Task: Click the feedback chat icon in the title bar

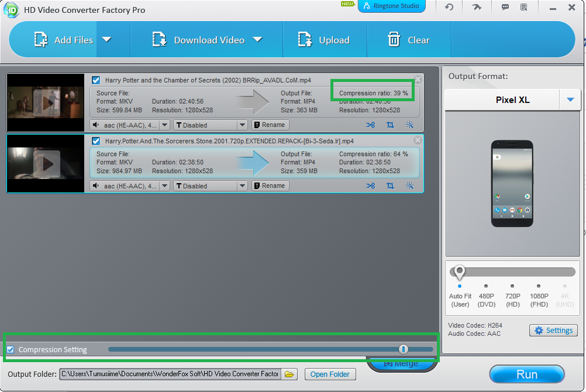Action: [x=504, y=7]
